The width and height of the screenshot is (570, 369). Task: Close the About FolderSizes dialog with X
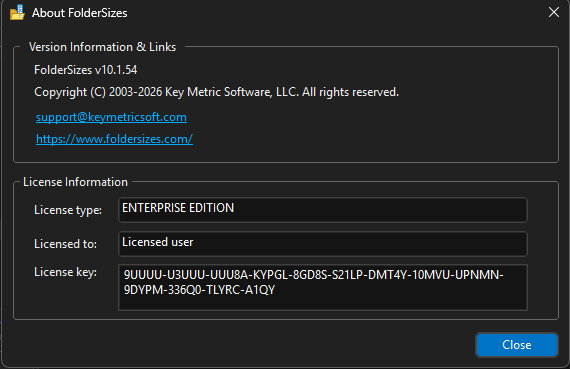(554, 12)
